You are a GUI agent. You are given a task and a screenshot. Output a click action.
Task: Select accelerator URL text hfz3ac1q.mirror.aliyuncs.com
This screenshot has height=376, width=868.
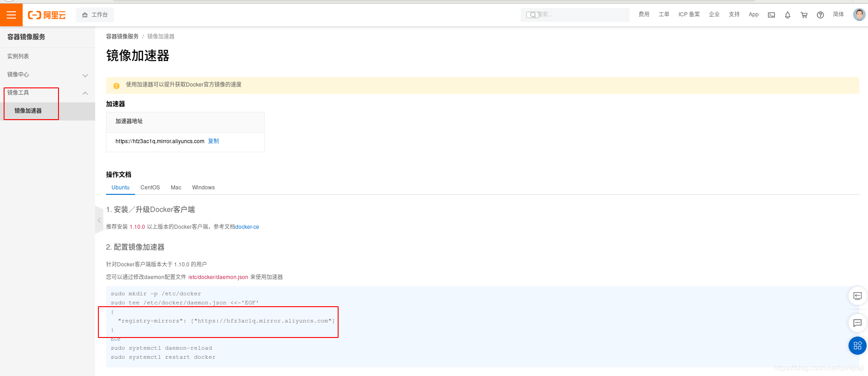160,141
